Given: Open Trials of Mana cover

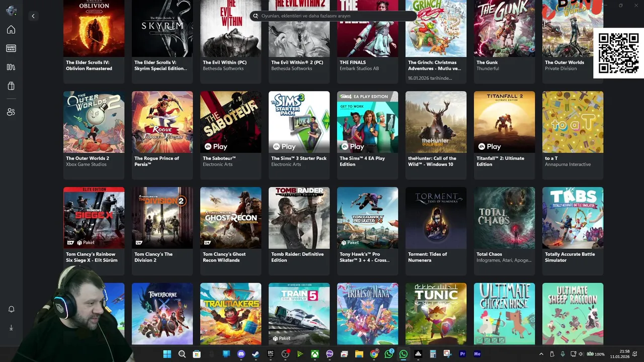Looking at the screenshot, I should pyautogui.click(x=367, y=314).
